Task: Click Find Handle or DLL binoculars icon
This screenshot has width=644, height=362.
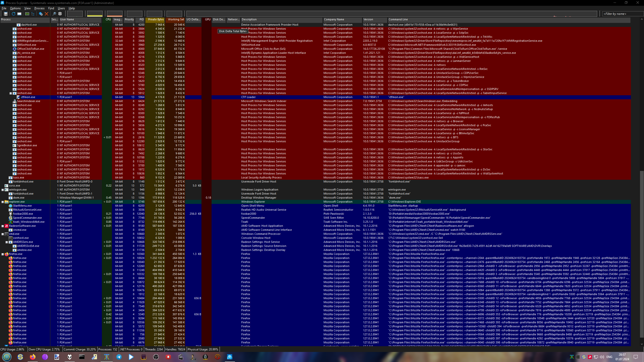Action: (54, 14)
